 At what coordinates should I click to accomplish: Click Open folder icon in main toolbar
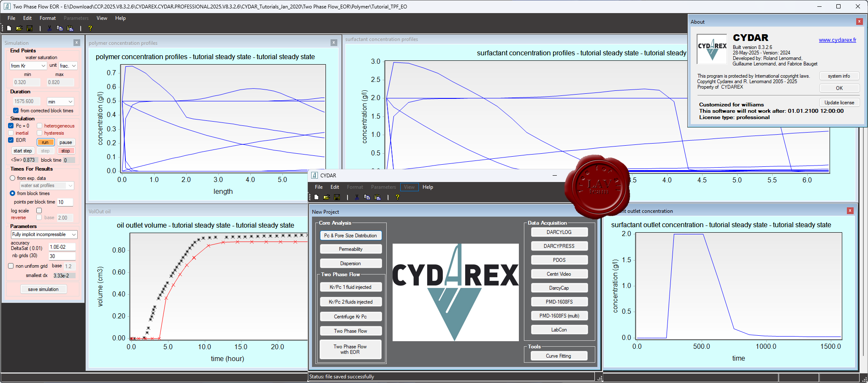(19, 28)
